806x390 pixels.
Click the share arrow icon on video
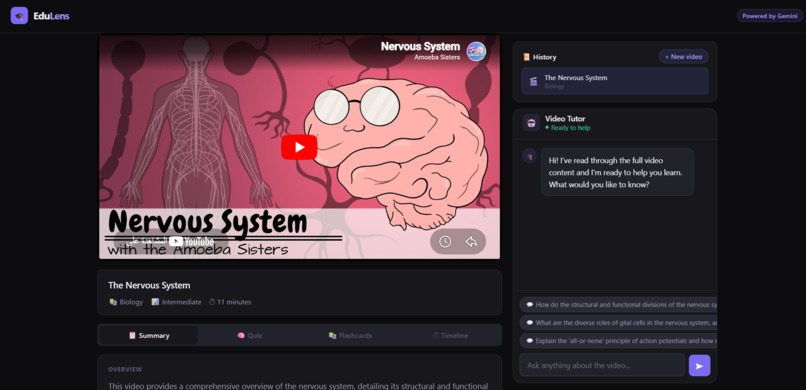471,242
